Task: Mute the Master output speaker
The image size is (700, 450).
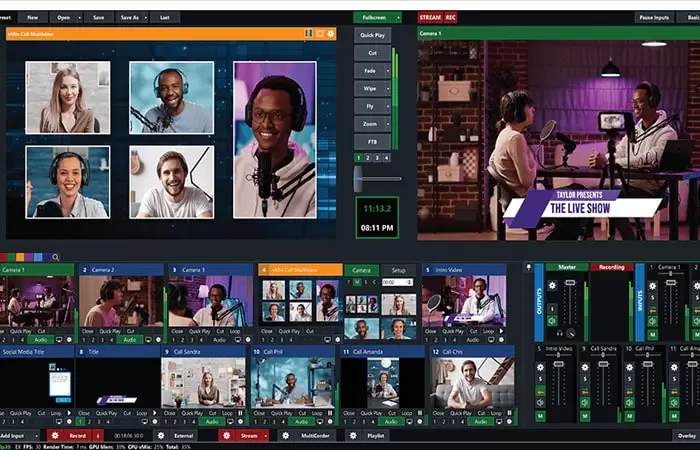Action: [x=552, y=320]
